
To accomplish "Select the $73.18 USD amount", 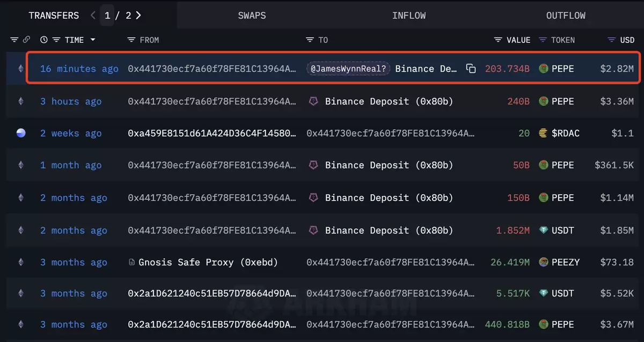I will (617, 262).
